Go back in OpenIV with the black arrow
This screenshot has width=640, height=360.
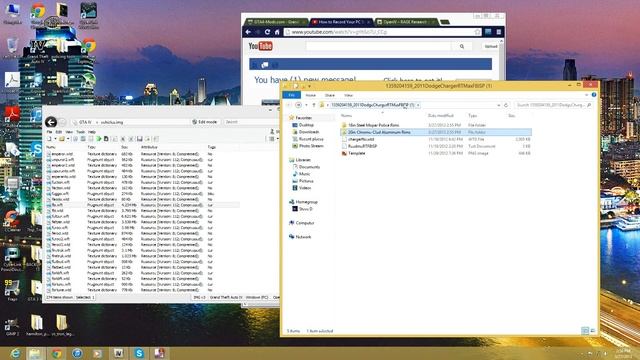tap(51, 122)
